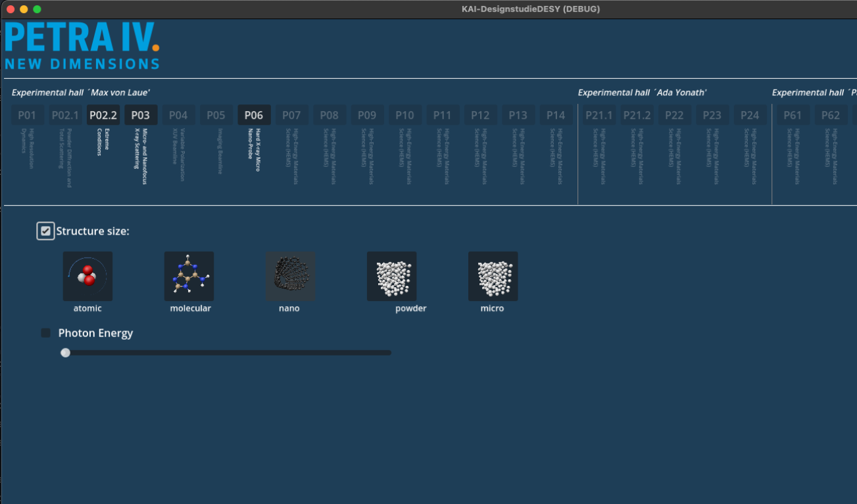Viewport: 857px width, 504px height.
Task: Select beamline P23
Action: pyautogui.click(x=712, y=115)
